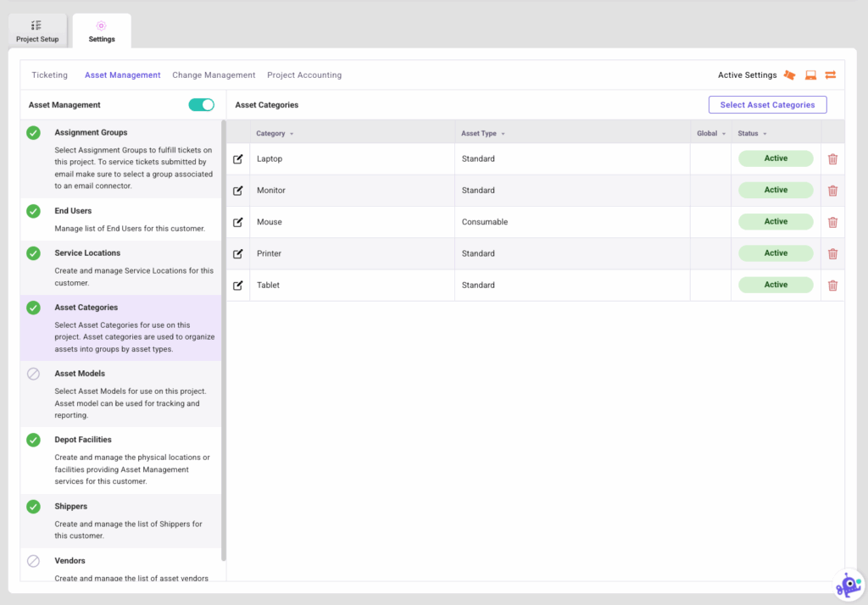The width and height of the screenshot is (868, 605).
Task: Click the green checkmark beside Assignment Groups
Action: pos(34,131)
